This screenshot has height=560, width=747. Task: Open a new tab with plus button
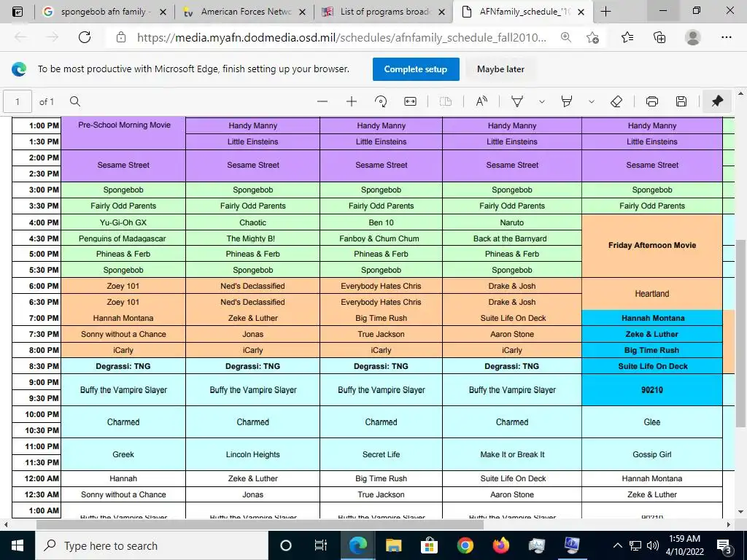coord(605,12)
